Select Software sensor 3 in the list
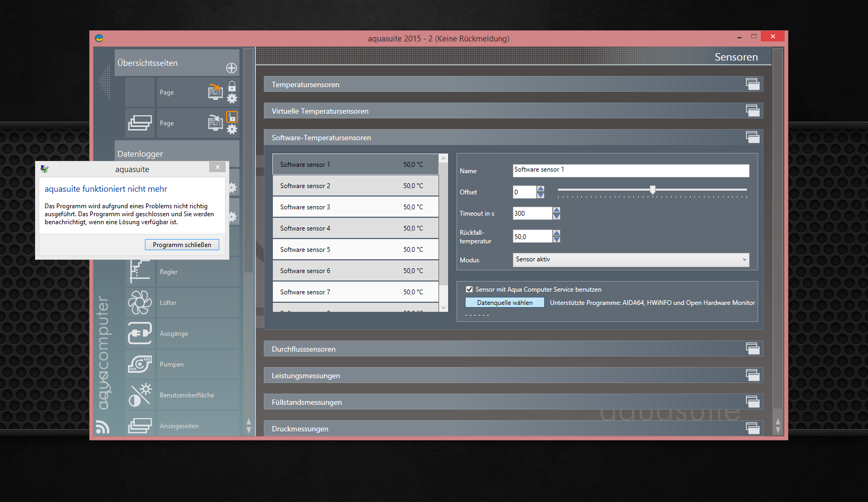868x502 pixels. point(355,207)
